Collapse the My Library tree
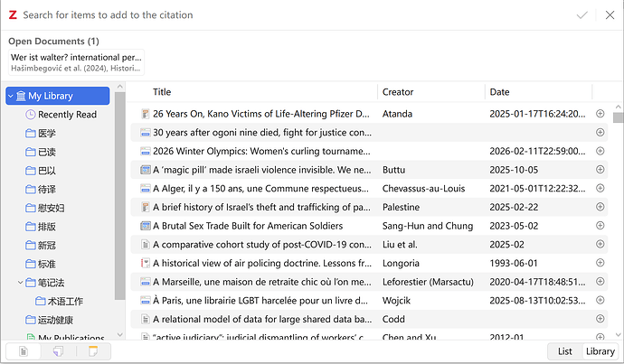The width and height of the screenshot is (624, 364). point(11,96)
